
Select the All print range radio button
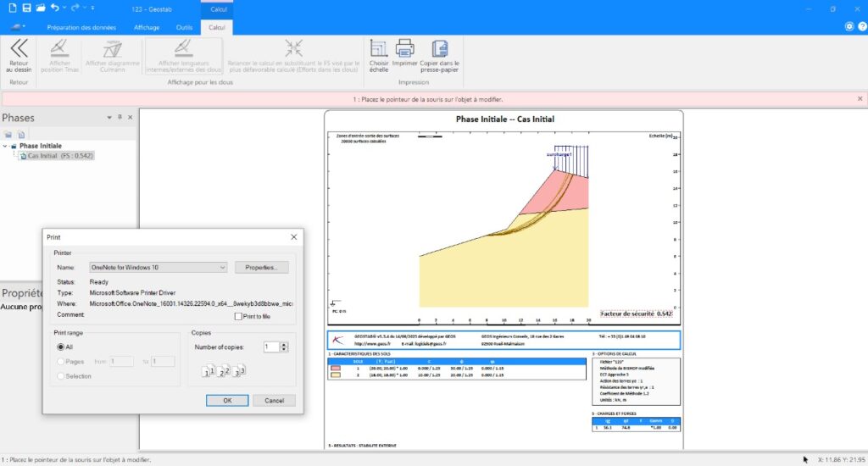(x=60, y=347)
